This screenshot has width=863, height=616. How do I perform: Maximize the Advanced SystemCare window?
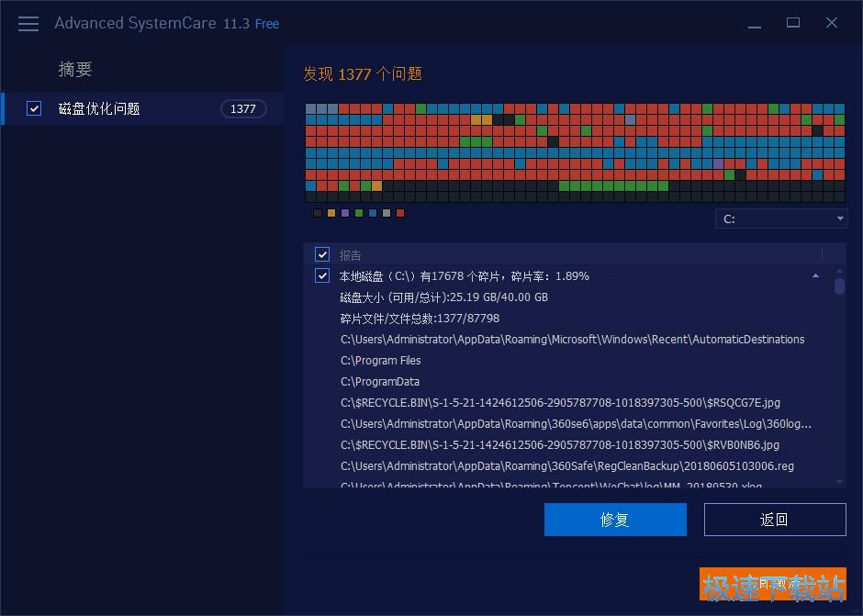point(793,23)
